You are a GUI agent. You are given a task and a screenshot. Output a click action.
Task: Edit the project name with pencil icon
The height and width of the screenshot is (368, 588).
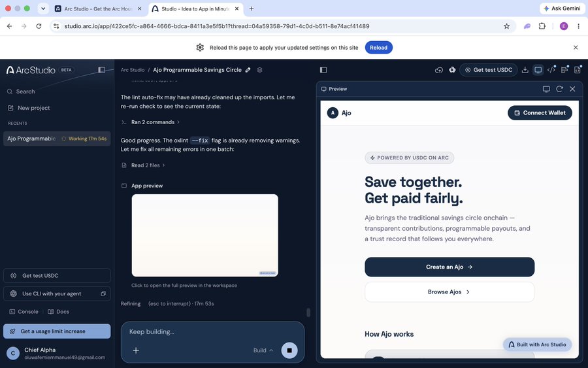[248, 70]
